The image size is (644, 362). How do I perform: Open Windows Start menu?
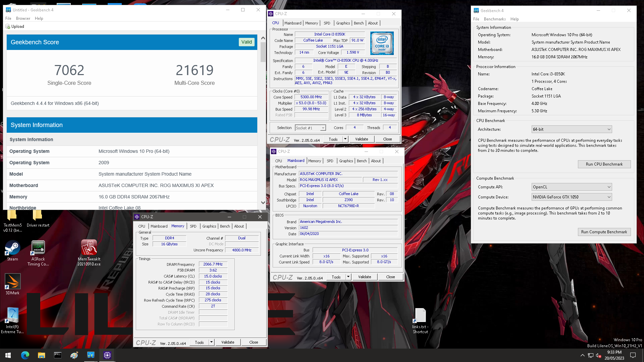8,355
